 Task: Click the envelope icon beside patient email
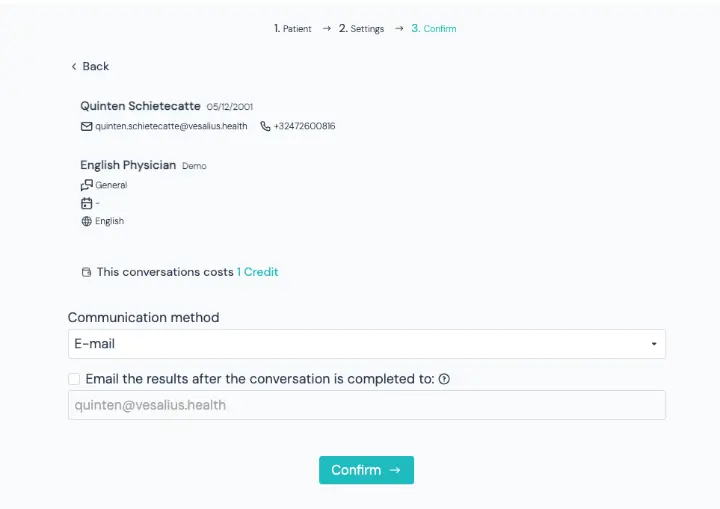pos(86,126)
